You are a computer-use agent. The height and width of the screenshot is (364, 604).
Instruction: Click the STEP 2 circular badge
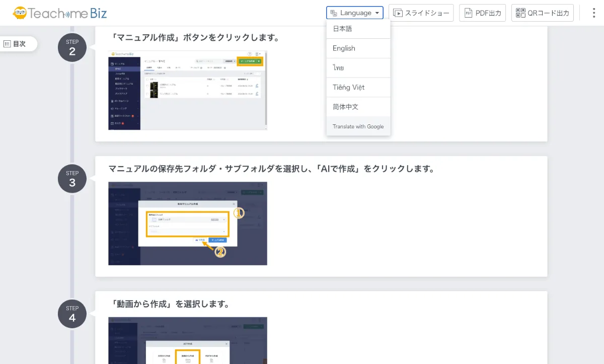[x=72, y=47]
